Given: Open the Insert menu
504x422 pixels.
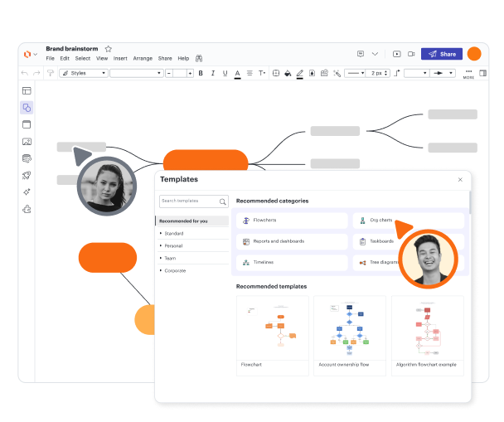Looking at the screenshot, I should pos(120,59).
